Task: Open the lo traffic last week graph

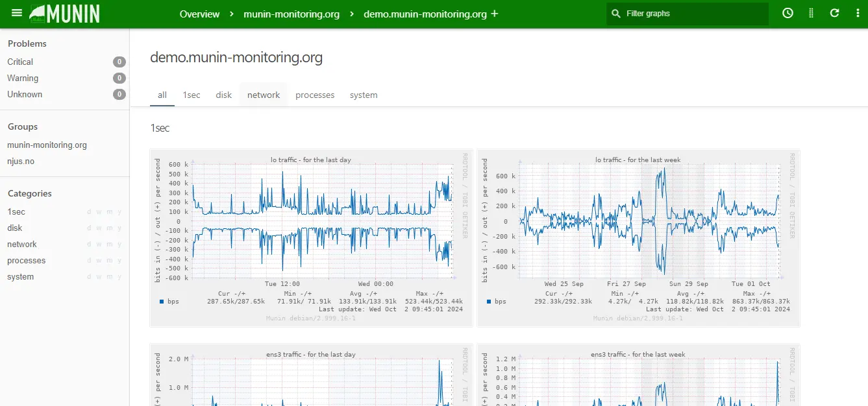Action: [x=638, y=238]
